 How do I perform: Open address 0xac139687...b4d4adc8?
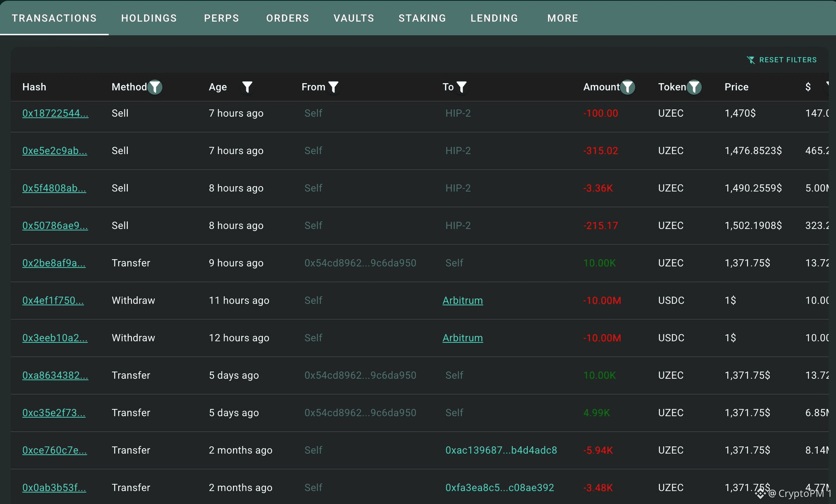[501, 451]
